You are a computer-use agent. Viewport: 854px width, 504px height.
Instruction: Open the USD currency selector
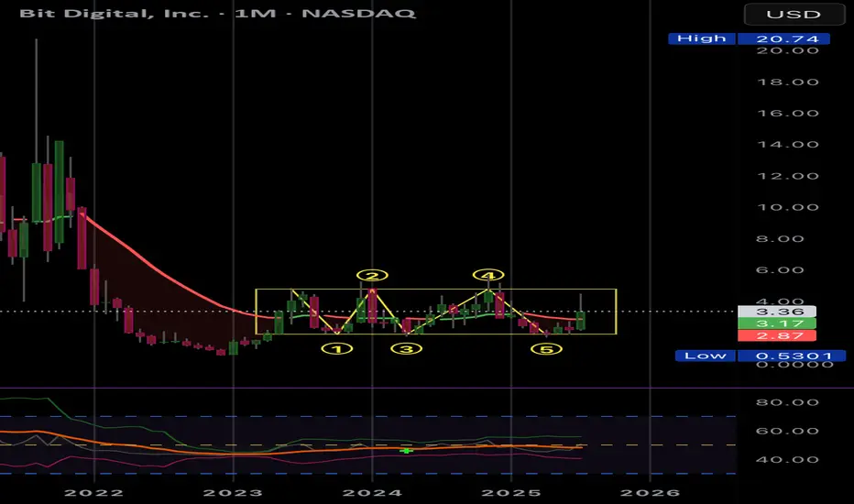[794, 14]
